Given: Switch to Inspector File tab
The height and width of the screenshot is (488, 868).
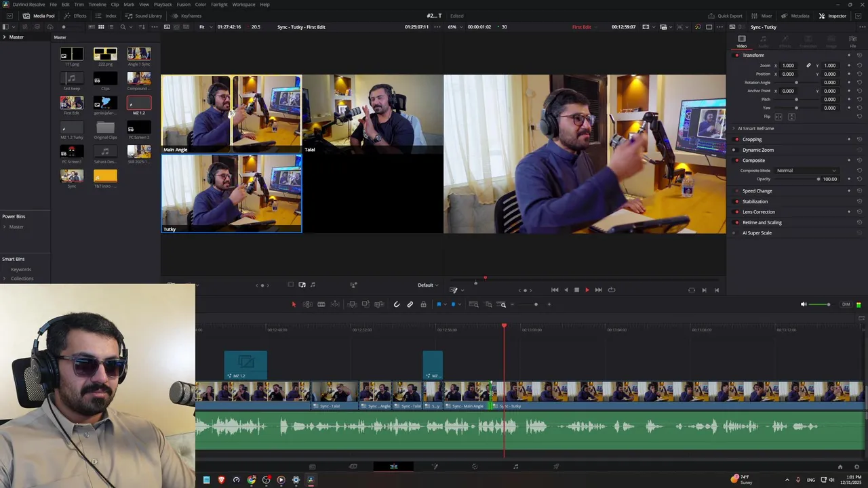Looking at the screenshot, I should [853, 42].
